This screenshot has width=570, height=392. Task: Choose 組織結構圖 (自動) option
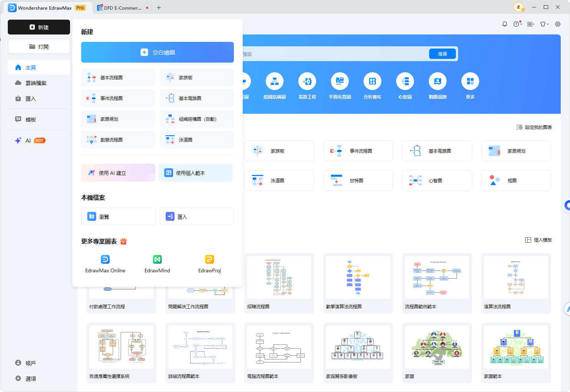coord(197,119)
